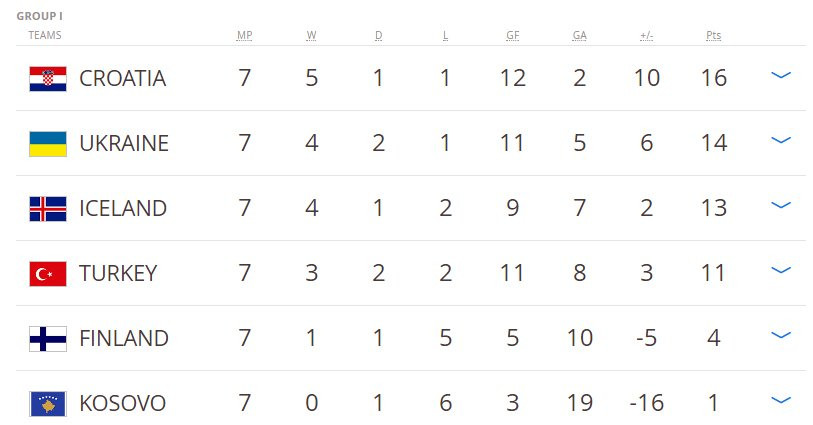Click the Finland flag icon
Screen dimensions: 813x425
[48, 338]
